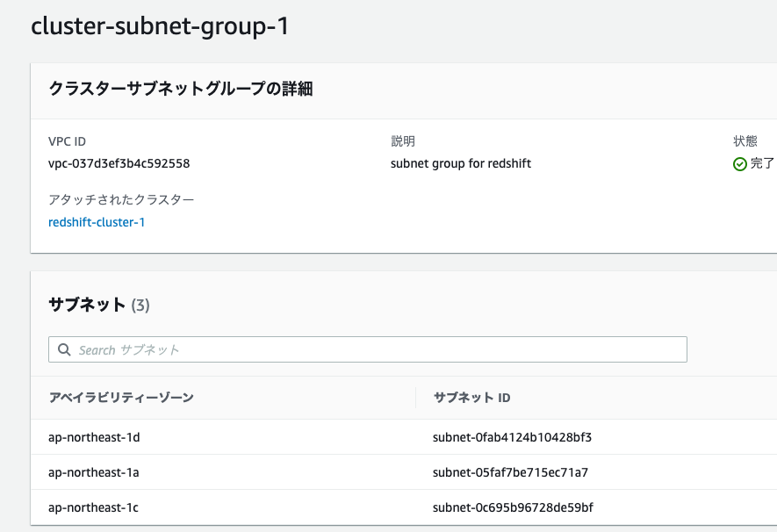
Task: Click the 完了 status label
Action: tap(763, 163)
